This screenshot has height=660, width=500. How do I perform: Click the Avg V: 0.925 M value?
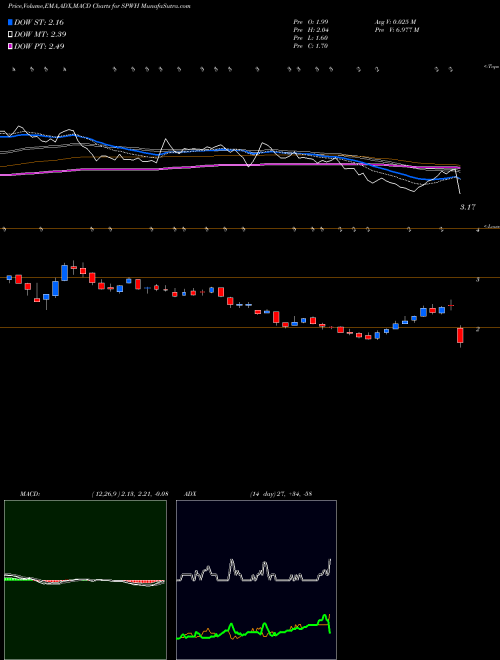pos(396,22)
